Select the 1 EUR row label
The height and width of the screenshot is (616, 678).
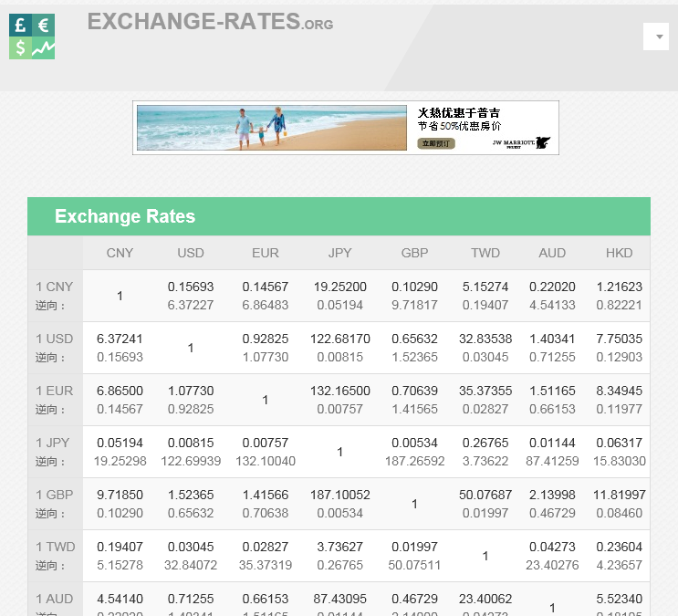pos(54,391)
